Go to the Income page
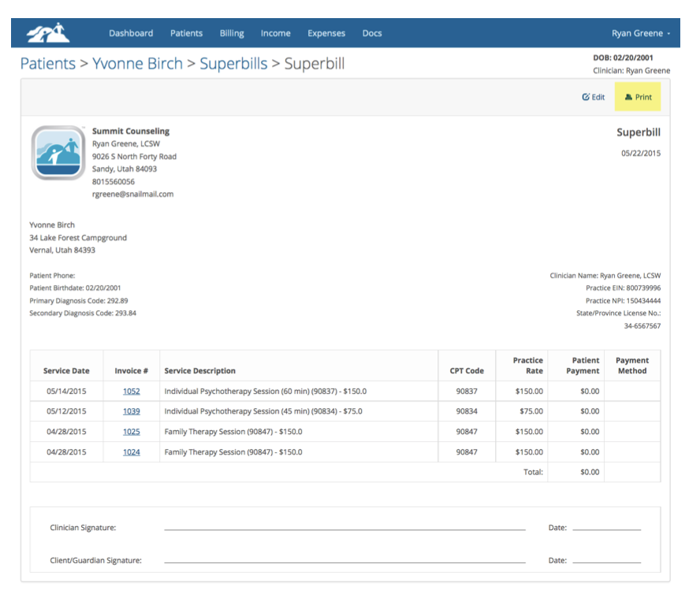This screenshot has height=594, width=700. [x=275, y=33]
